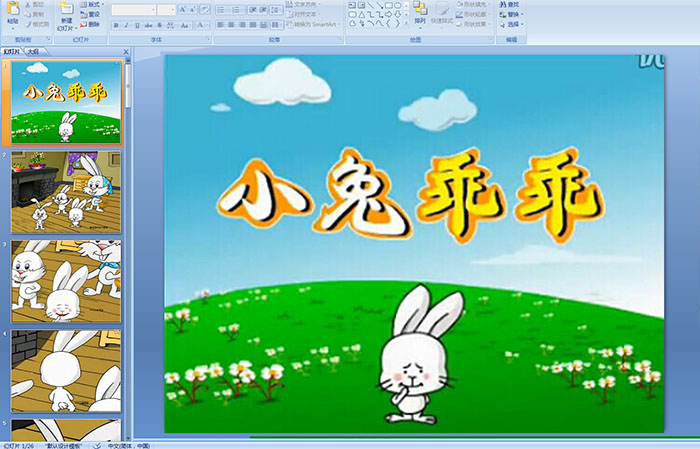The height and width of the screenshot is (449, 700).
Task: Open character spacing options
Action: [x=171, y=25]
